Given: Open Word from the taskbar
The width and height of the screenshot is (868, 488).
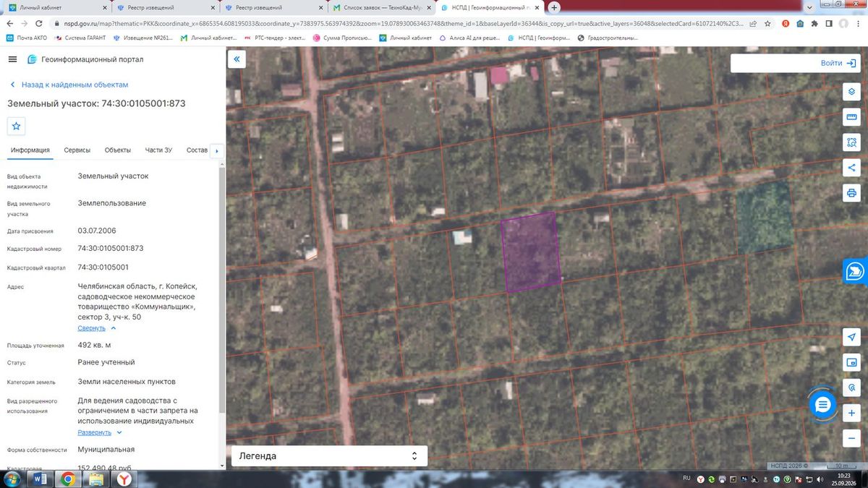Looking at the screenshot, I should [40, 479].
